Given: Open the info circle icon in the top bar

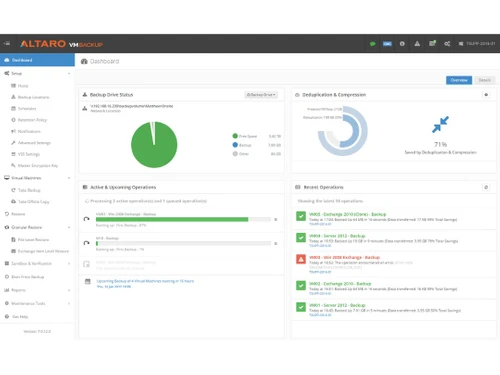Looking at the screenshot, I should [x=402, y=44].
